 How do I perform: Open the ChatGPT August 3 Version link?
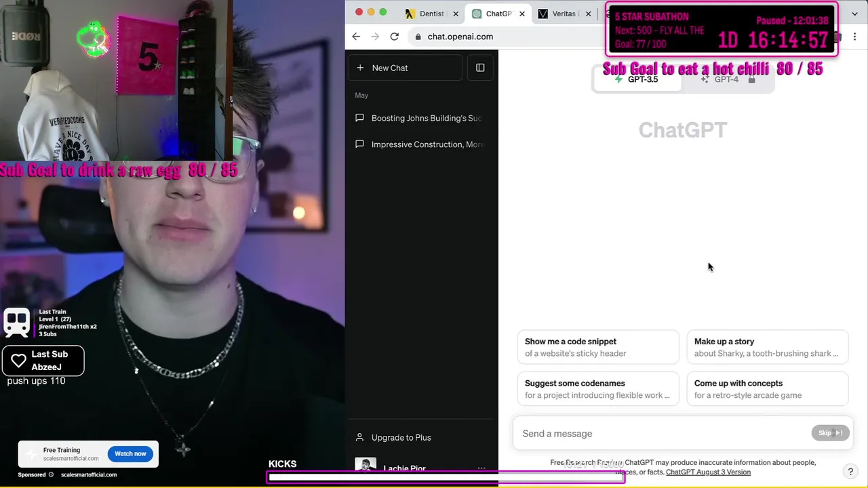click(708, 472)
